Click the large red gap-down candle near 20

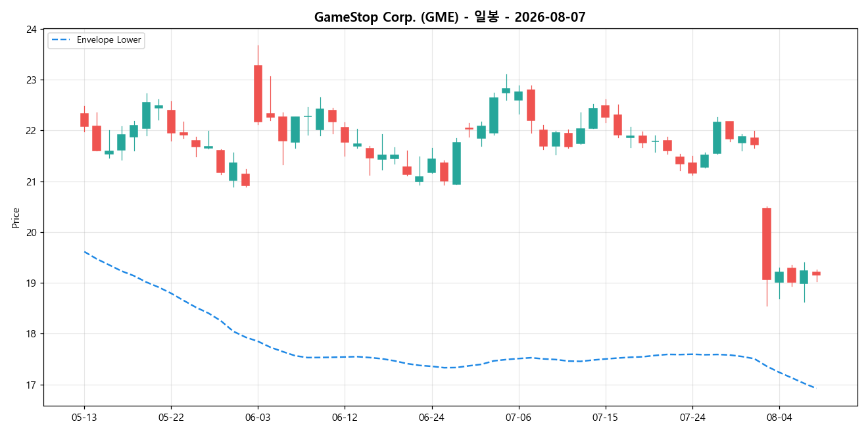766,244
